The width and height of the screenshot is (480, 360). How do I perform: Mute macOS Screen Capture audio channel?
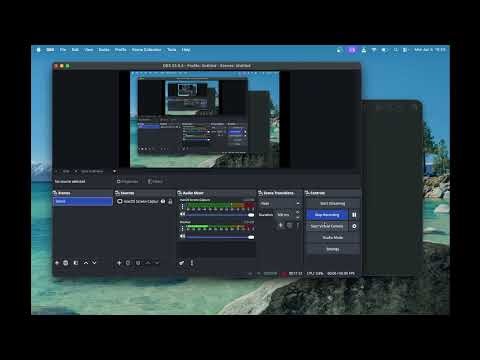[183, 215]
